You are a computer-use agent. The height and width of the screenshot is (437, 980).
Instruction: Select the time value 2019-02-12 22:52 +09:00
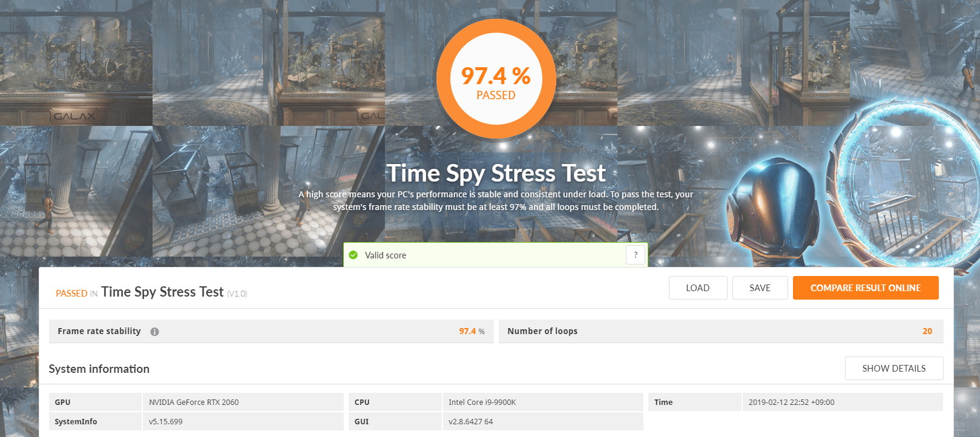791,402
